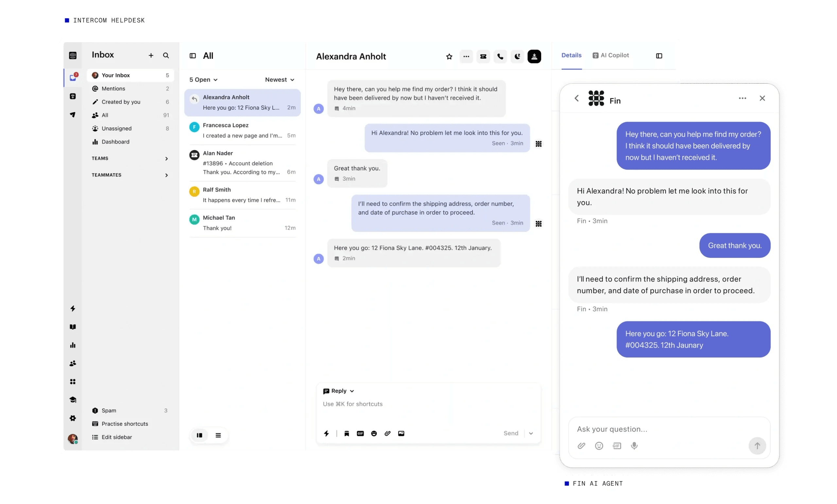Open the 5 Open status dropdown
The image size is (837, 504).
203,80
